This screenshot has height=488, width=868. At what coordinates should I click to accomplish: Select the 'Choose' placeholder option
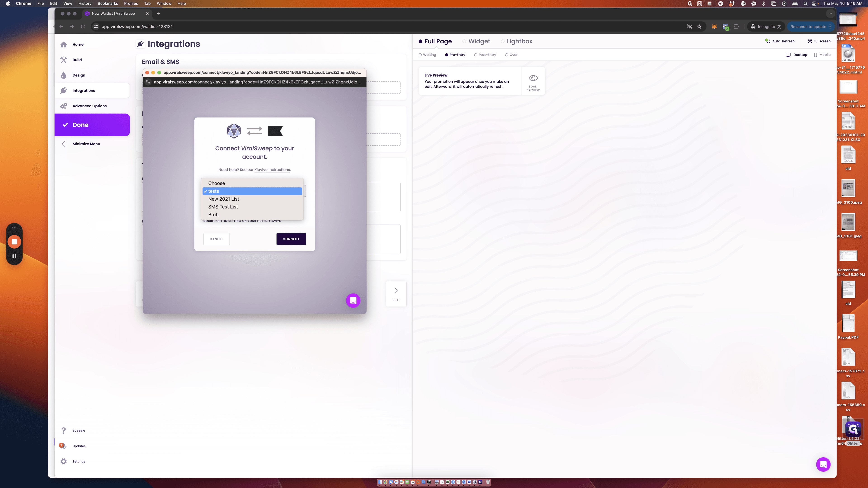[x=252, y=183]
